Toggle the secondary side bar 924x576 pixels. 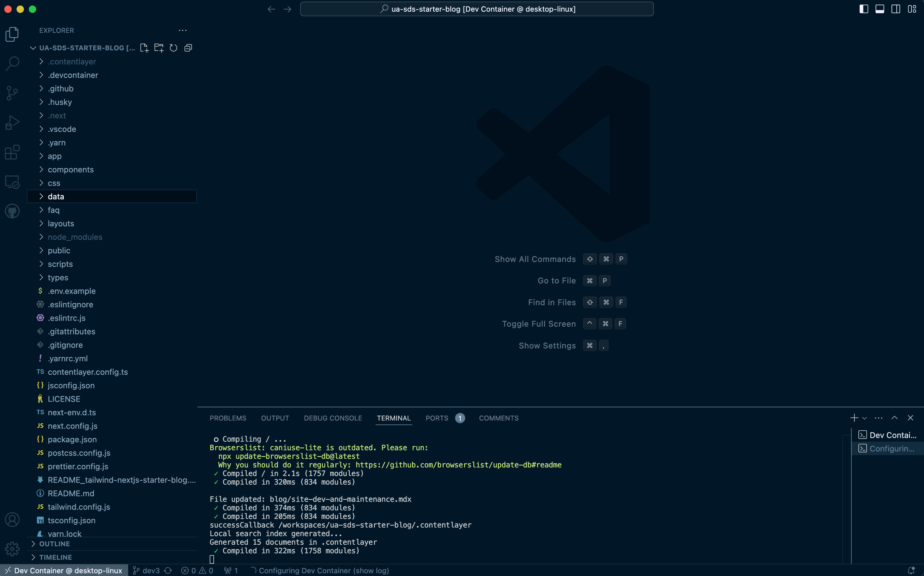(895, 9)
